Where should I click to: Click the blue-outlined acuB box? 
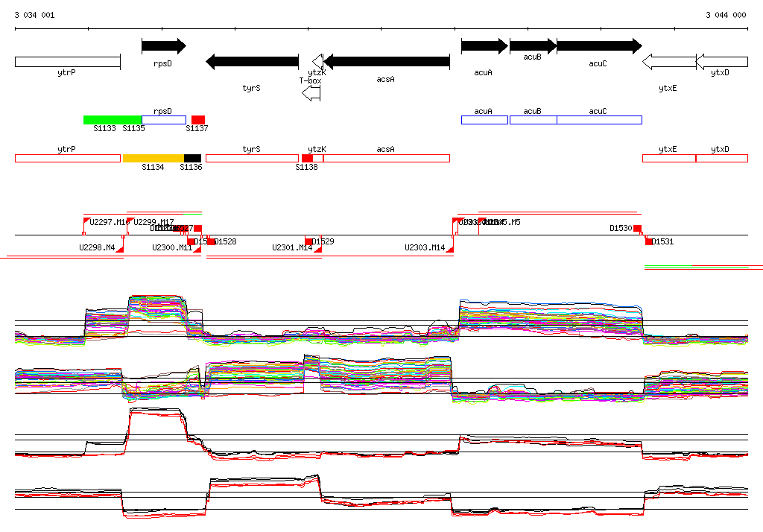[534, 120]
